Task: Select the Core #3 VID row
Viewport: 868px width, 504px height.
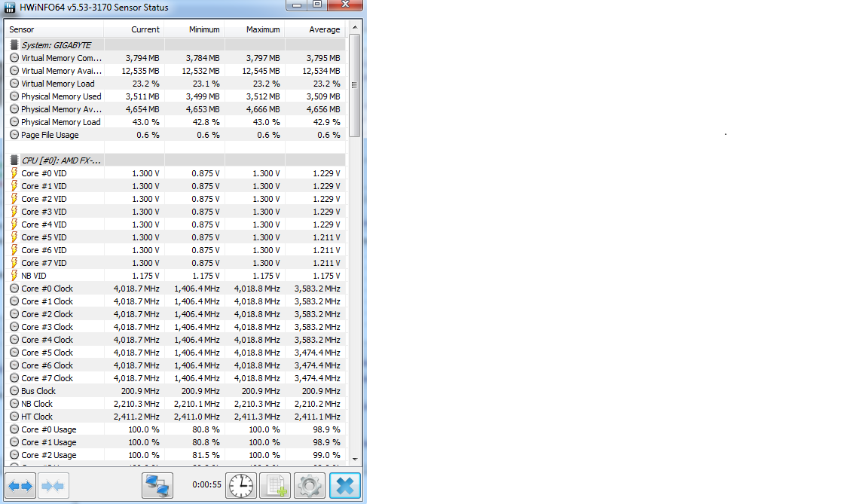Action: [176, 212]
